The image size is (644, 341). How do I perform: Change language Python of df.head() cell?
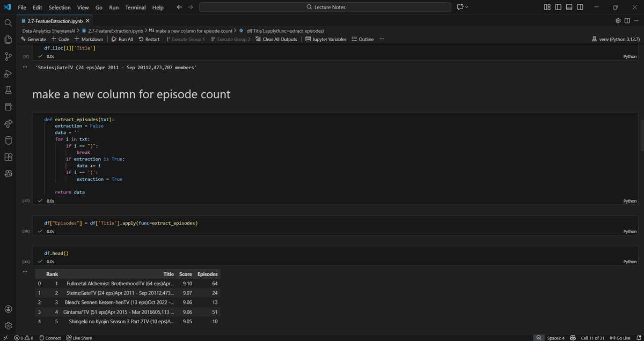point(630,262)
